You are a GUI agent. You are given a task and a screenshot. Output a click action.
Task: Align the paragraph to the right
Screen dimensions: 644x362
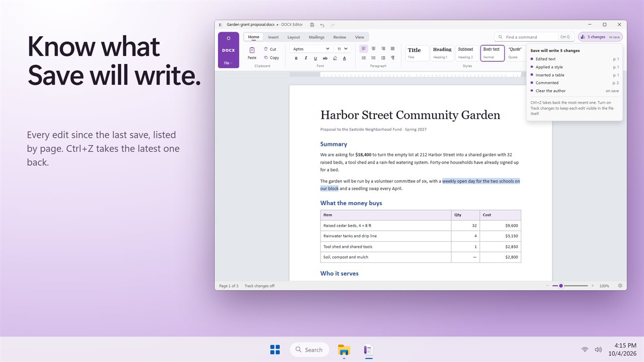[x=383, y=49]
